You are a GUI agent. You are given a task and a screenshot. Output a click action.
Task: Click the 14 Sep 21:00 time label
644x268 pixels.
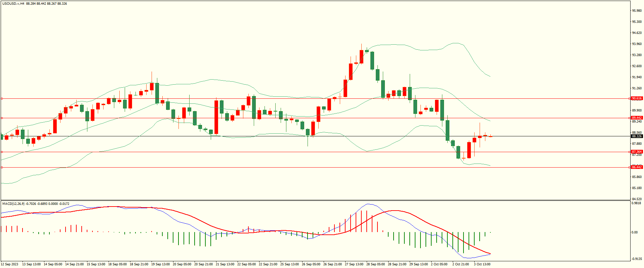[74, 264]
